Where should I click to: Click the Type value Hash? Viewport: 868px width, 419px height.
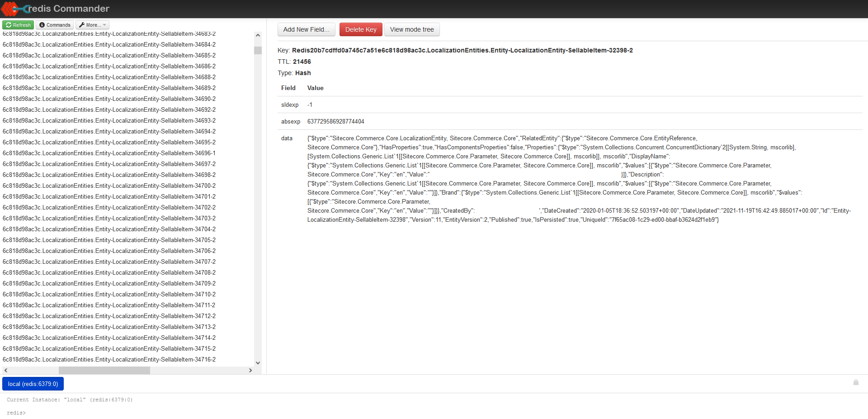coord(303,73)
